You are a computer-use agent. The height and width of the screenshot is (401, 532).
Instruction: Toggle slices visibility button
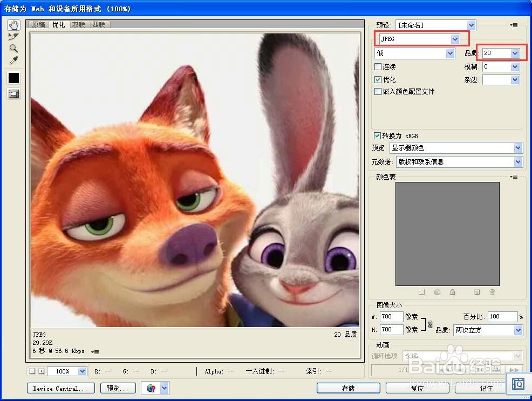(13, 94)
